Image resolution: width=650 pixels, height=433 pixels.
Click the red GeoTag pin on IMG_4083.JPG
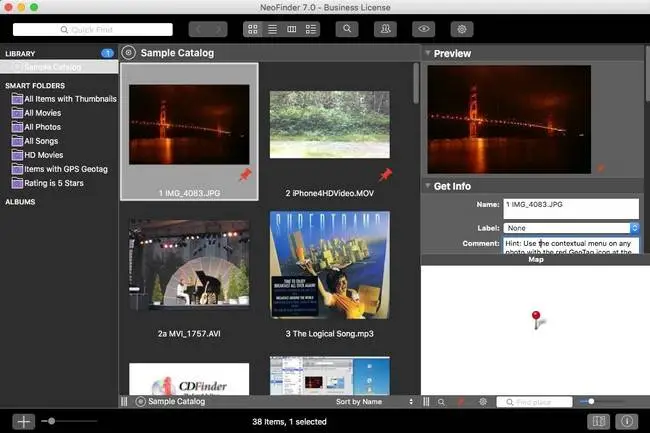coord(245,175)
